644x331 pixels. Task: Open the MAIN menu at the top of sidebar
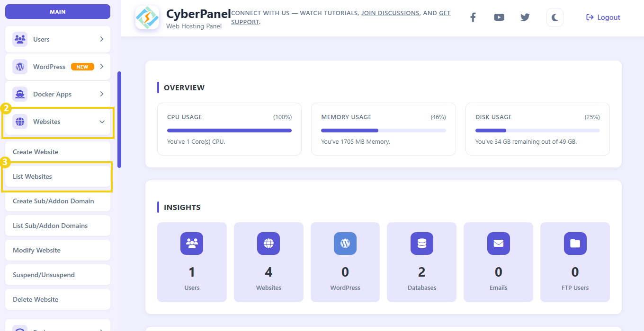[x=57, y=11]
